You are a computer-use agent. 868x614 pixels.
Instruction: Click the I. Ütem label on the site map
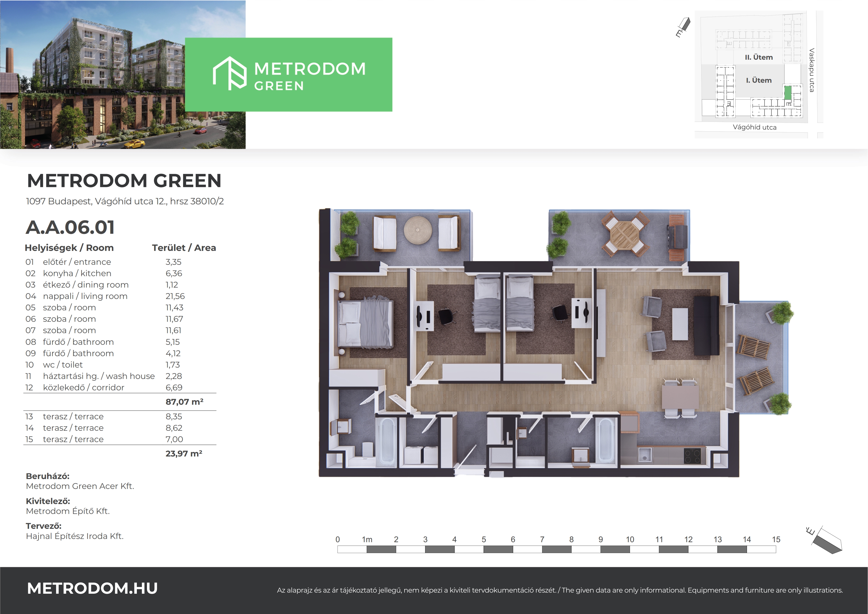758,80
